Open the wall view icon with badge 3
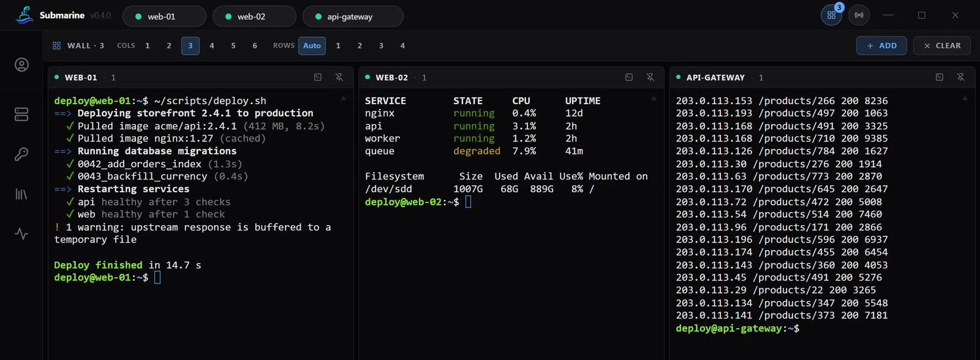Image resolution: width=980 pixels, height=360 pixels. tap(831, 15)
